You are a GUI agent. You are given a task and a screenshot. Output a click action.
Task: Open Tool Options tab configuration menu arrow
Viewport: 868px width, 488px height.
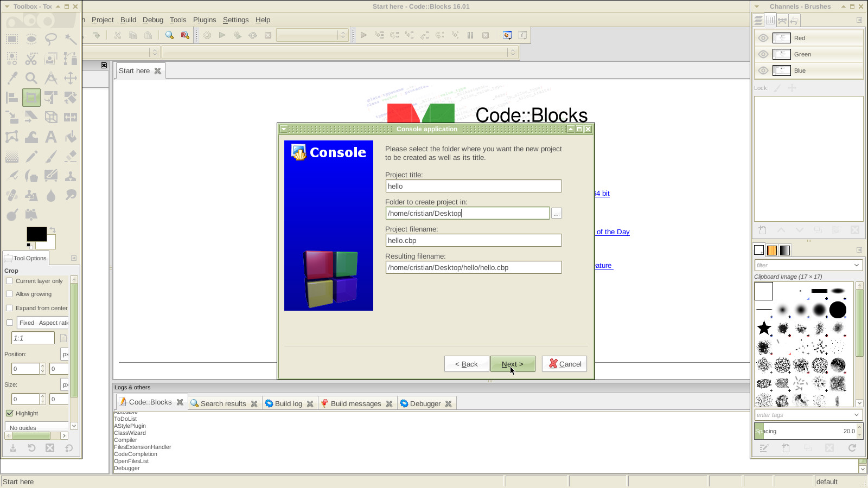point(74,258)
